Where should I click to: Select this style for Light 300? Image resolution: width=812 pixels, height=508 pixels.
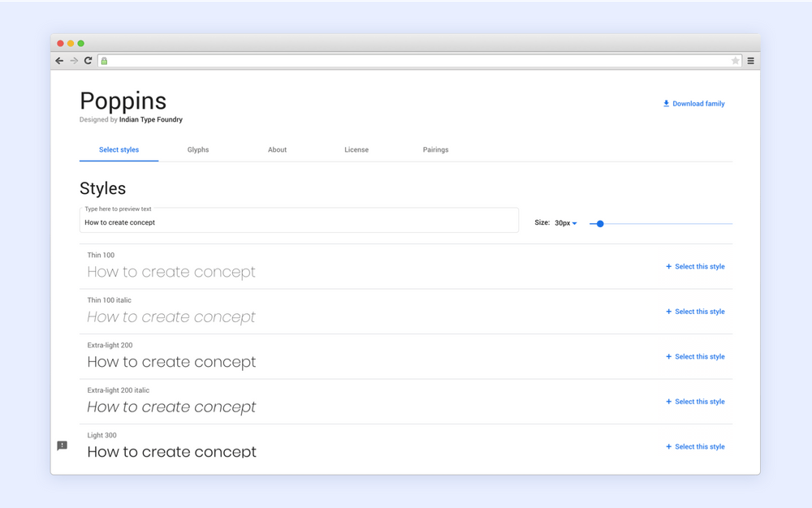click(x=700, y=446)
